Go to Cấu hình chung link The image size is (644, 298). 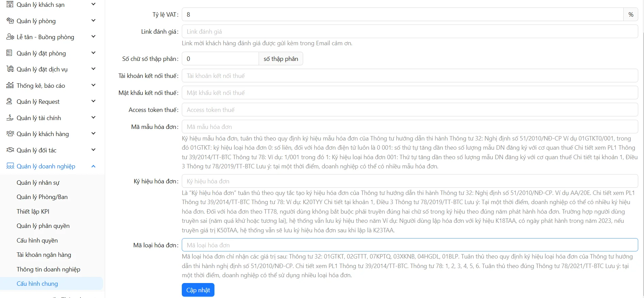(37, 284)
